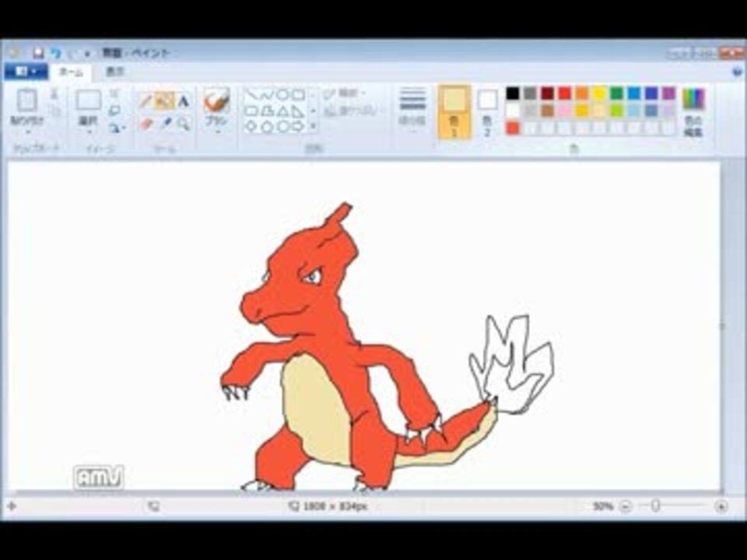Viewport: 747px width, 560px height.
Task: Switch to the View ribbon tab
Action: tap(115, 72)
